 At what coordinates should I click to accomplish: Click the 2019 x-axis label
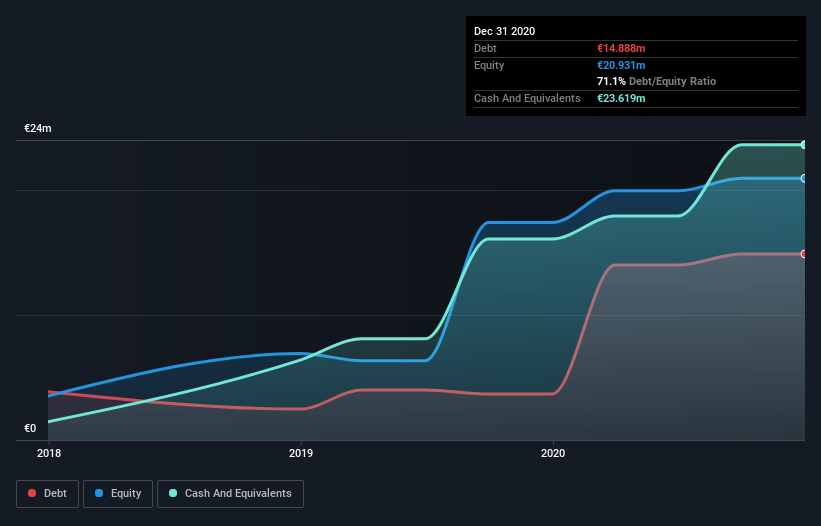pos(301,453)
